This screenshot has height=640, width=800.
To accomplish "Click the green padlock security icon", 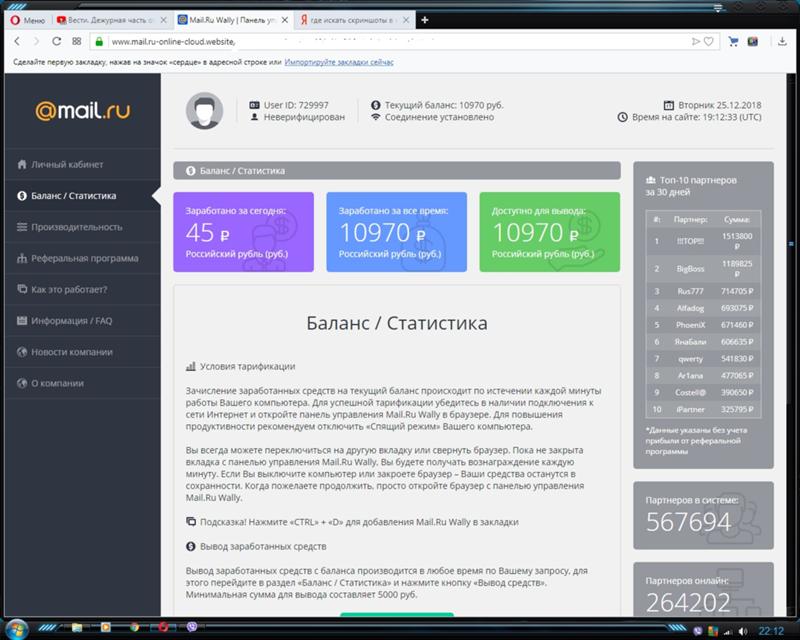I will [x=99, y=41].
